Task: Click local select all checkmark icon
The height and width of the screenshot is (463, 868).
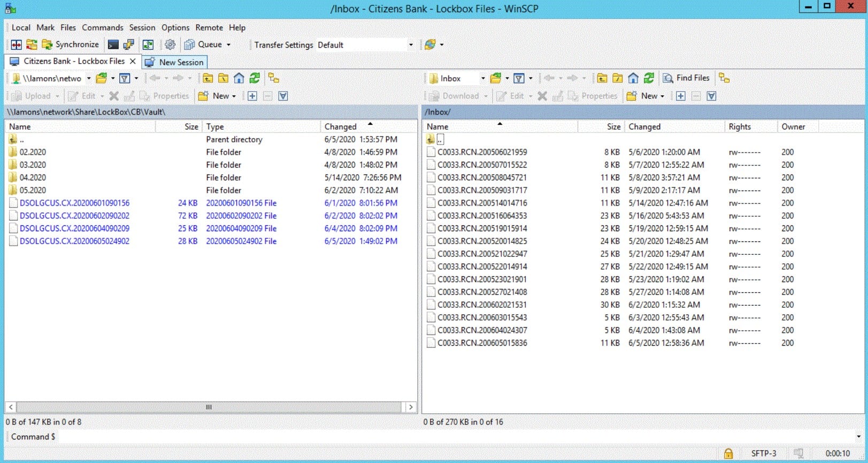Action: point(283,96)
